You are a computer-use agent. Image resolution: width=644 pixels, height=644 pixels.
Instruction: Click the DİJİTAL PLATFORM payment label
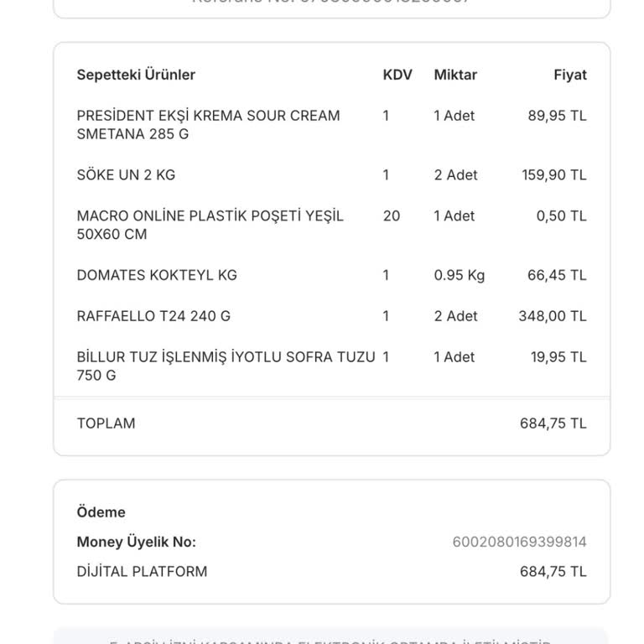(x=142, y=572)
